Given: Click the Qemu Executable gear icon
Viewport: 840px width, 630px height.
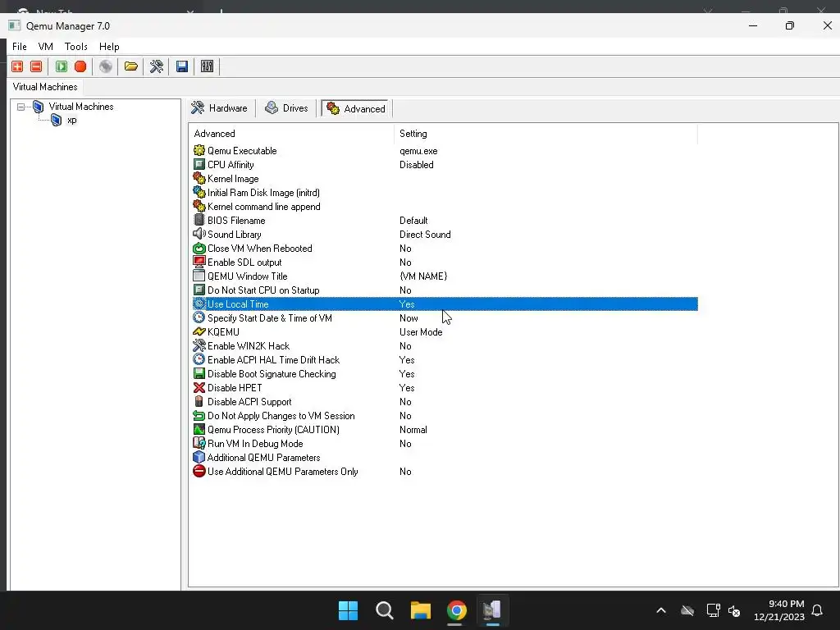Looking at the screenshot, I should tap(199, 151).
